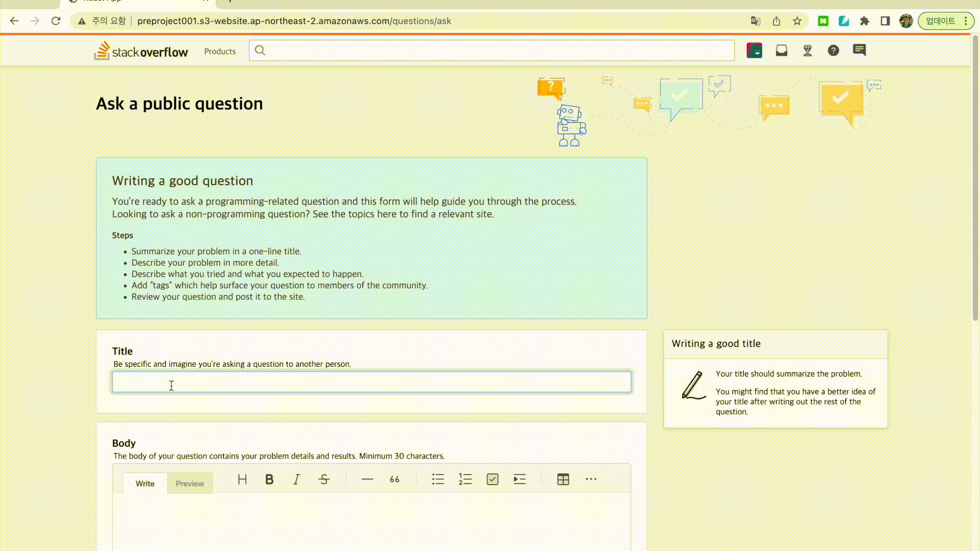Open Google Translate icon in address bar

coord(755,21)
